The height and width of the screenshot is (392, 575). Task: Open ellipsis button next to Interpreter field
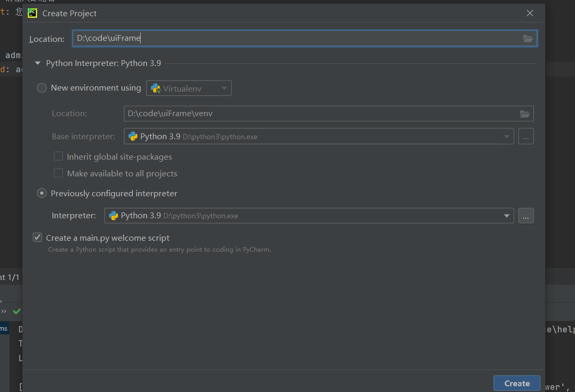tap(526, 216)
